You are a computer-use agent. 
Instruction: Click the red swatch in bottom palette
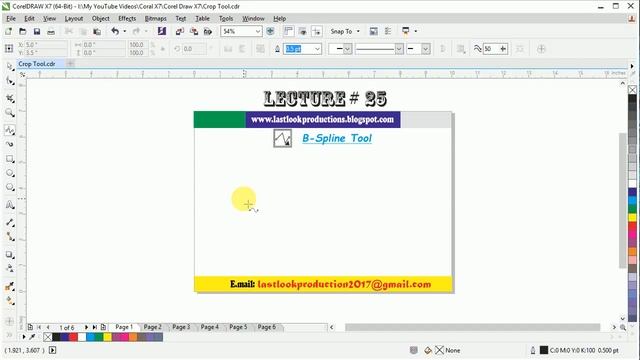[x=73, y=337]
